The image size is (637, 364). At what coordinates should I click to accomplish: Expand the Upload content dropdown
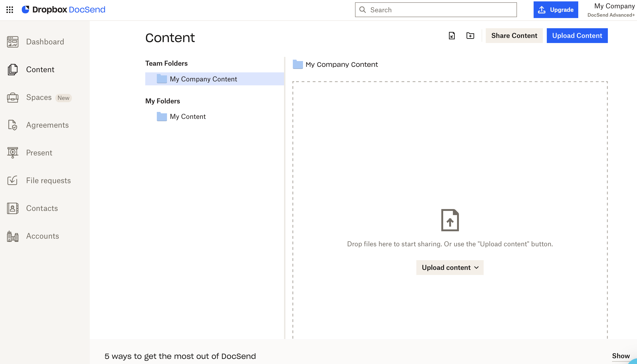[449, 268]
